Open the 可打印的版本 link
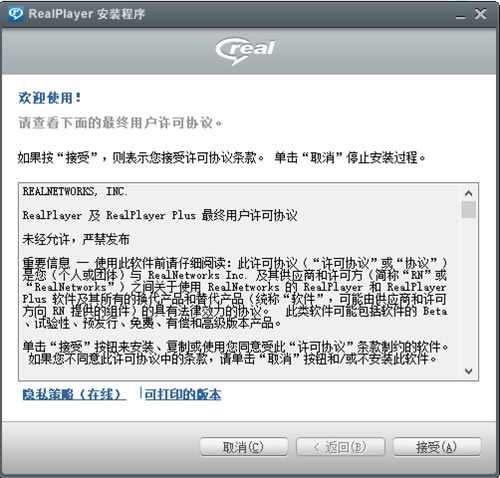 click(x=183, y=395)
